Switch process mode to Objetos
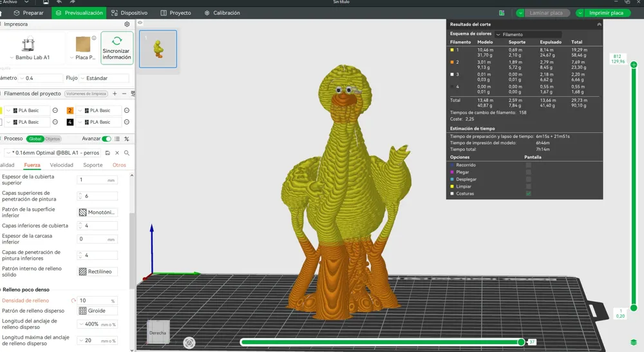644x352 pixels. pyautogui.click(x=53, y=139)
